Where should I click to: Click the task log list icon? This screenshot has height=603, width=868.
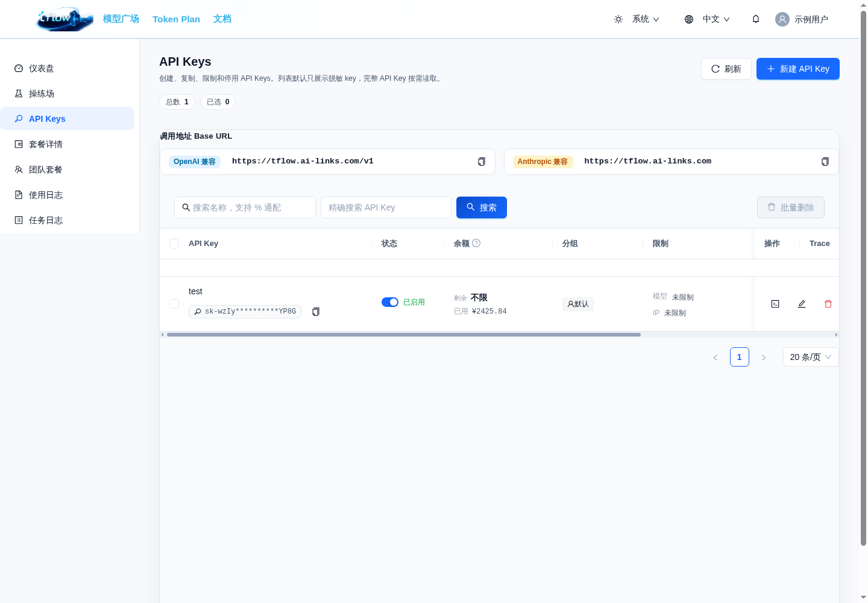tap(19, 220)
